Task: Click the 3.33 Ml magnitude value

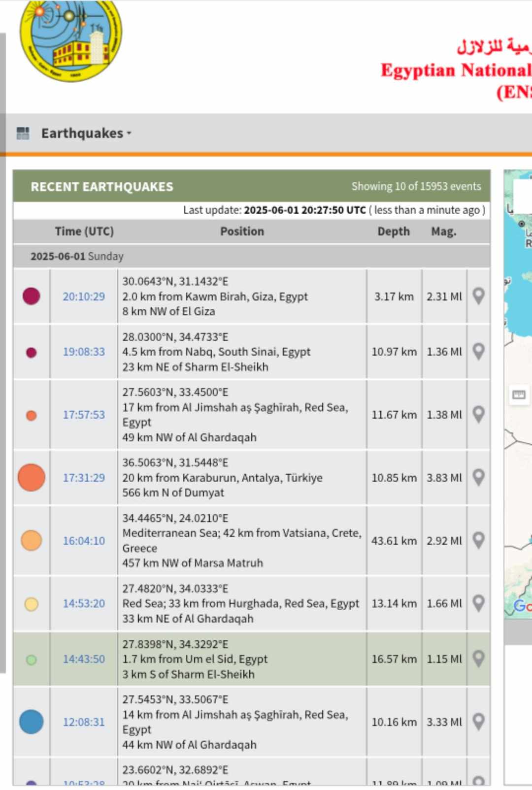Action: [444, 722]
